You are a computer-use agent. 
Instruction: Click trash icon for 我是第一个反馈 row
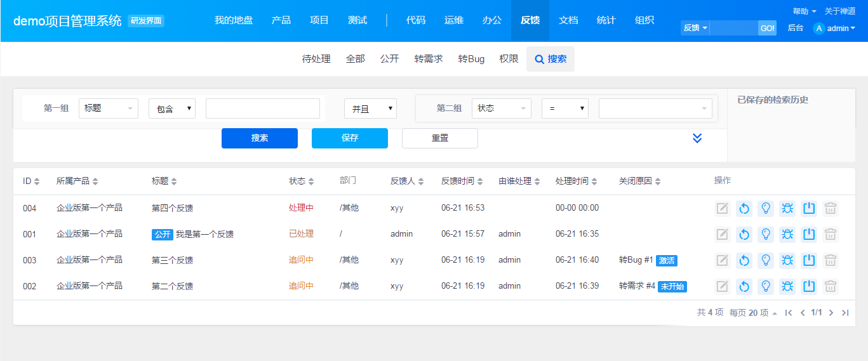830,234
